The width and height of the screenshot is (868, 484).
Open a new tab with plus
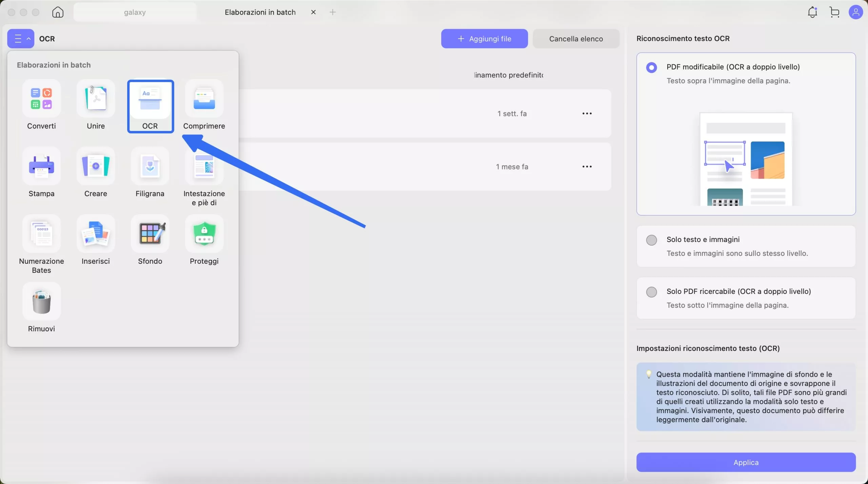pyautogui.click(x=333, y=12)
